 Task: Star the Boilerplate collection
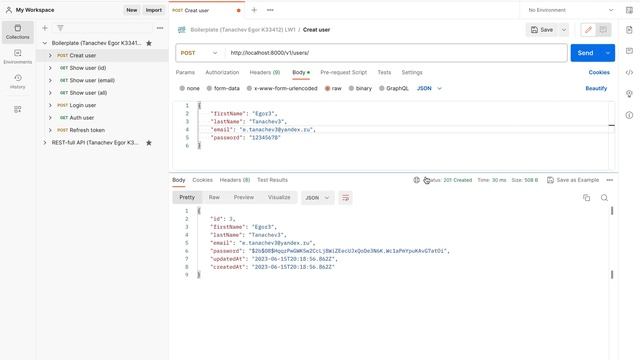click(149, 43)
